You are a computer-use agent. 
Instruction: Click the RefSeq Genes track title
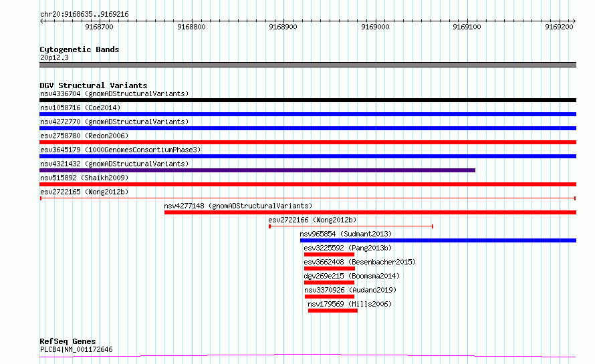(x=68, y=342)
